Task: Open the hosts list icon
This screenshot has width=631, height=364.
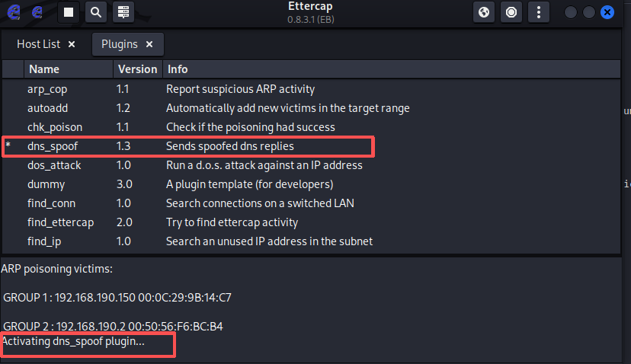Action: [121, 12]
